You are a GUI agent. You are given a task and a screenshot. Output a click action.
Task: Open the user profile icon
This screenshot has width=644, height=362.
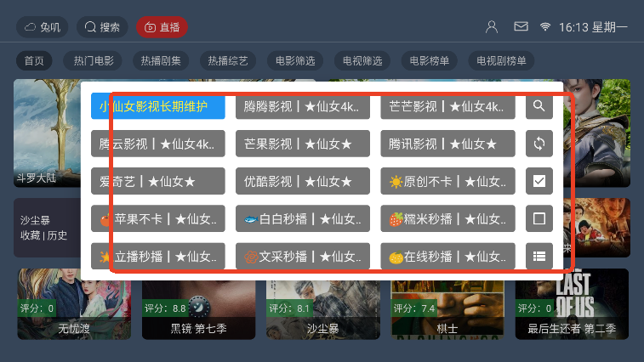tap(491, 27)
